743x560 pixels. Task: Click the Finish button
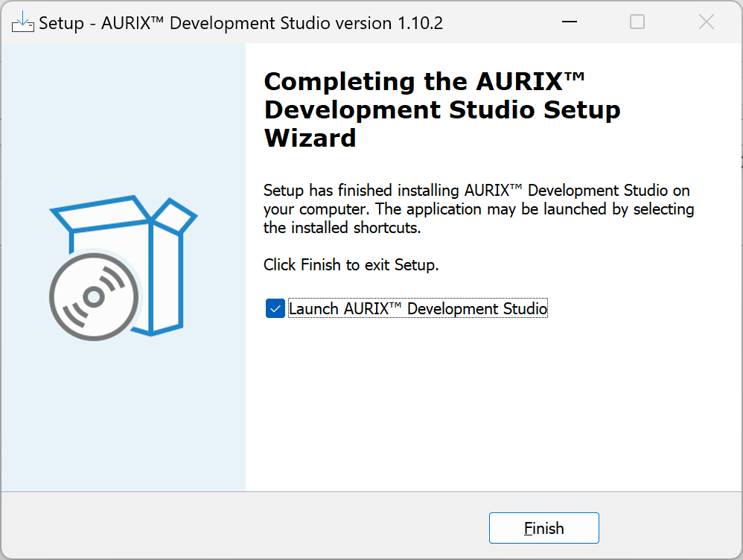[x=544, y=528]
